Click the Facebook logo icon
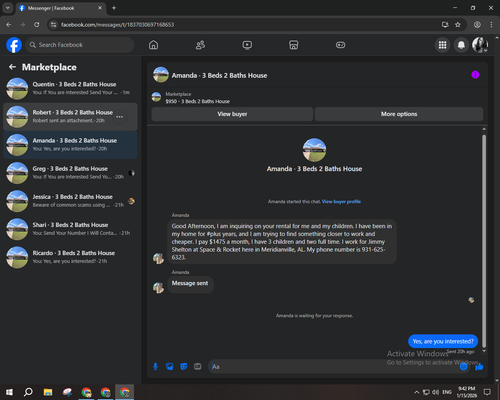500x400 pixels. tap(14, 45)
